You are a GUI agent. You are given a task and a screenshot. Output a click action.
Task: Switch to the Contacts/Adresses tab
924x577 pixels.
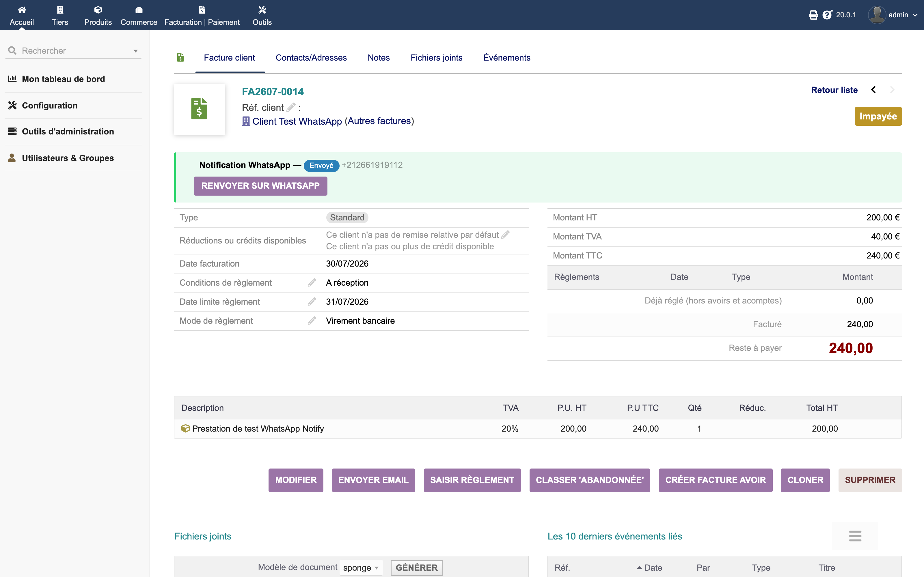click(311, 58)
